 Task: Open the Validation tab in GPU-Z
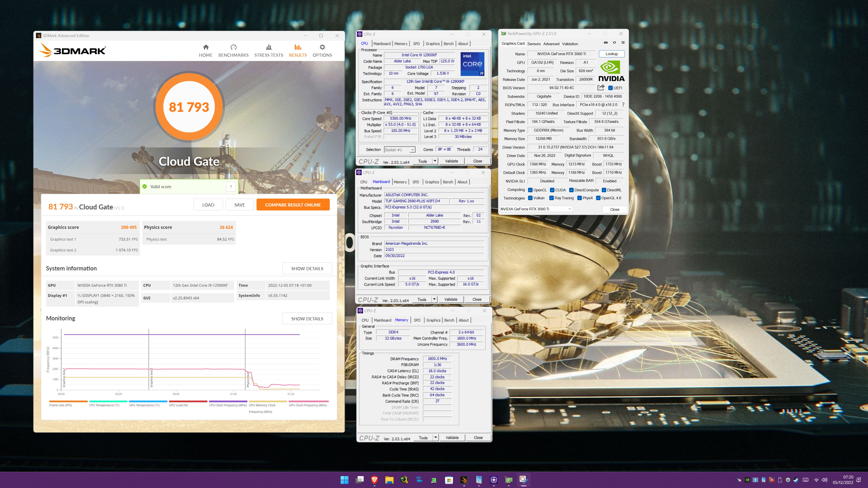coord(570,44)
